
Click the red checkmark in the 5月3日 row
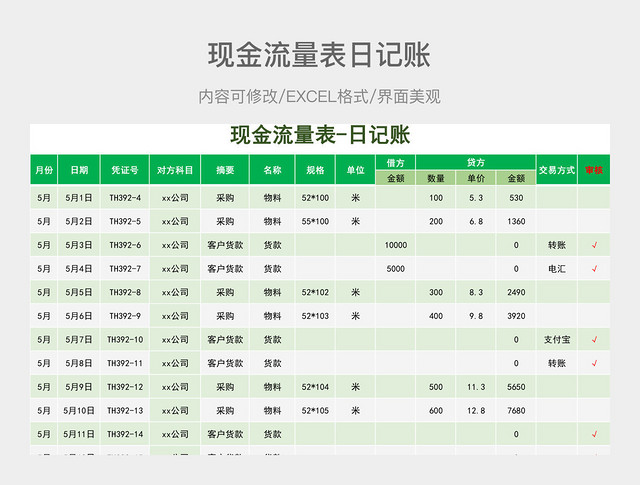click(x=594, y=245)
